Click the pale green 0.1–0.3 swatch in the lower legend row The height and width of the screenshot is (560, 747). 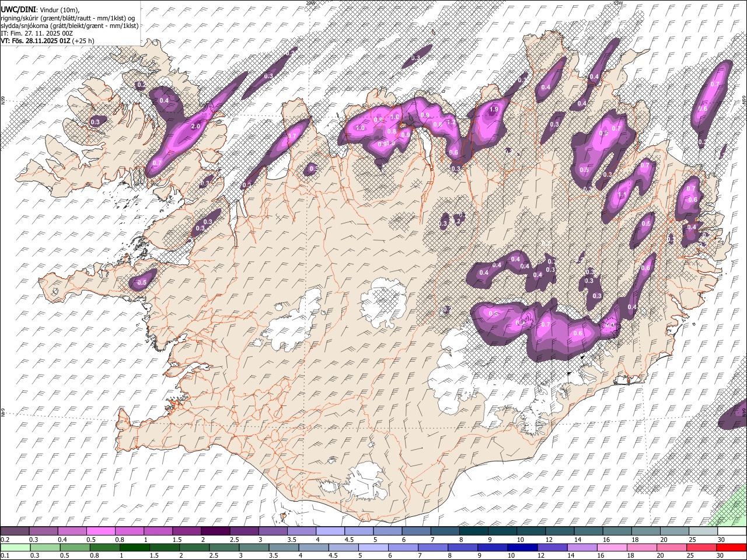15,547
